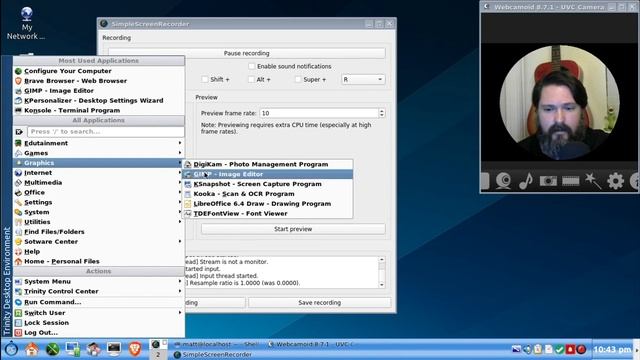640x360 pixels.
Task: Open Find Files/Folders
Action: click(99, 232)
